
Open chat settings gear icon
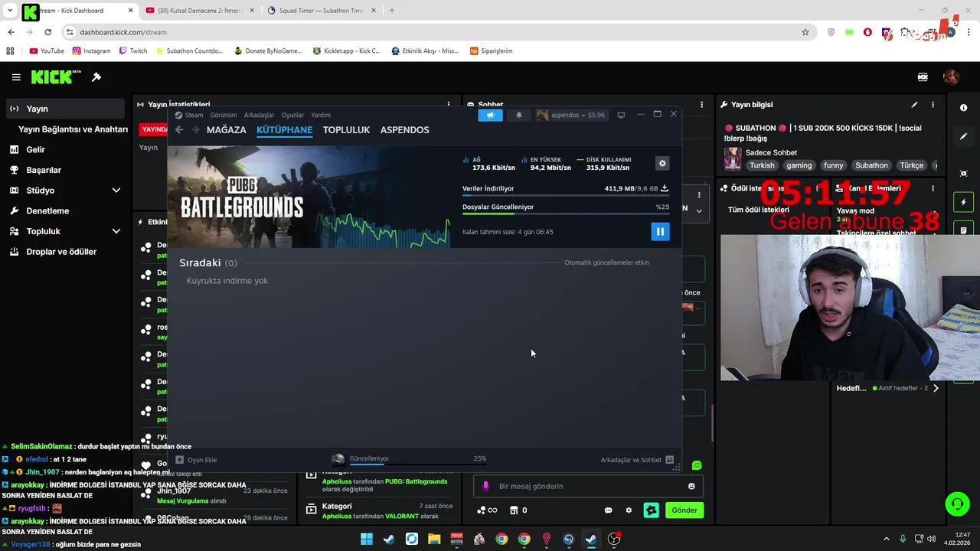(x=629, y=510)
